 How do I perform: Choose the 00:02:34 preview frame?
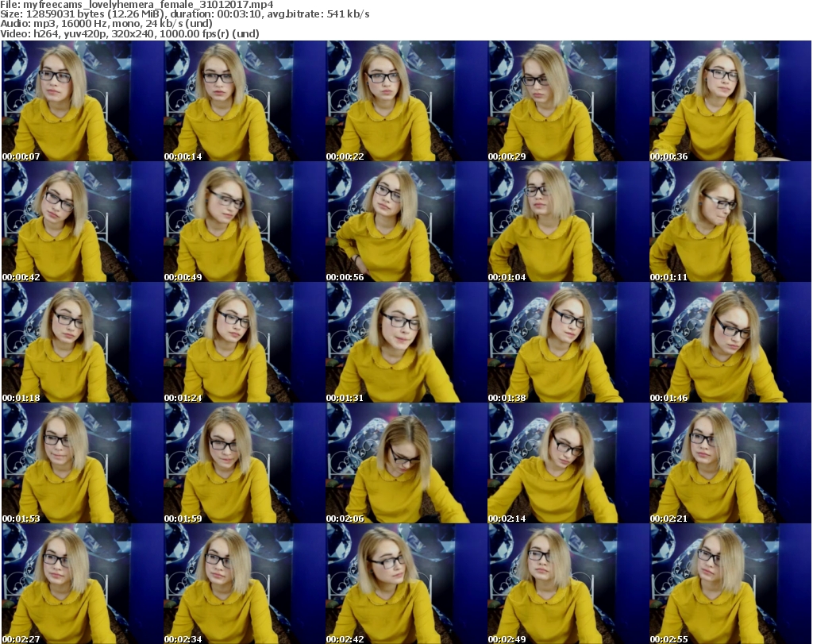coord(245,584)
